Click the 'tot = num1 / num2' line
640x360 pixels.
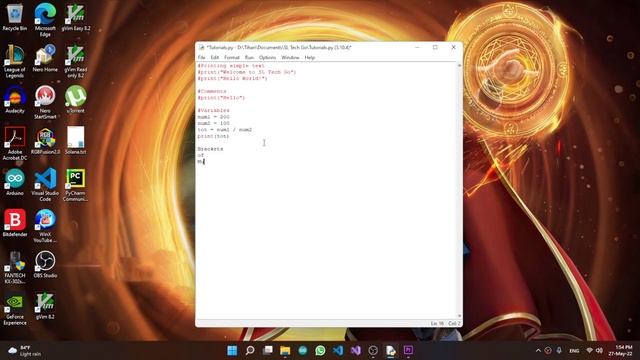pyautogui.click(x=225, y=130)
